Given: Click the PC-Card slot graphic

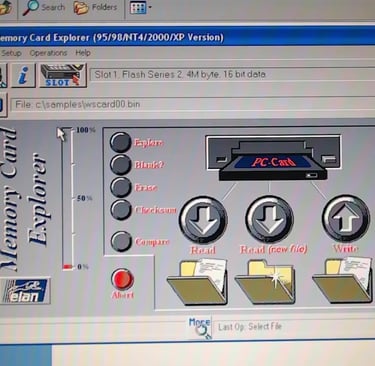Looking at the screenshot, I should [x=273, y=158].
